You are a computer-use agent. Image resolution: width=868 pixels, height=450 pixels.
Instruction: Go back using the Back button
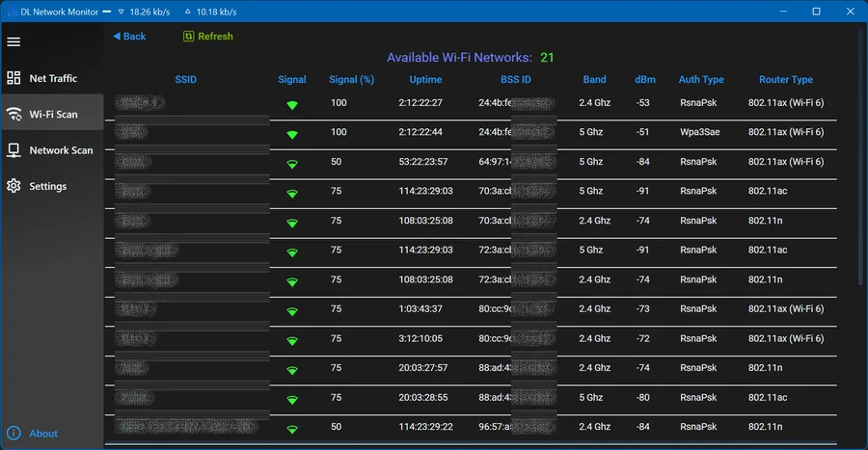(x=129, y=36)
